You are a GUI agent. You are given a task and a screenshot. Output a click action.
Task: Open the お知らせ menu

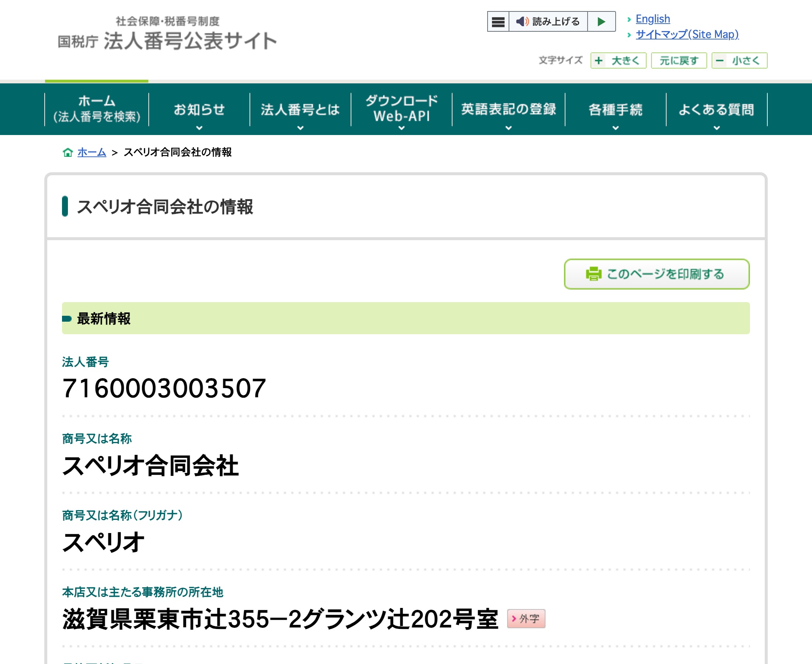[199, 110]
